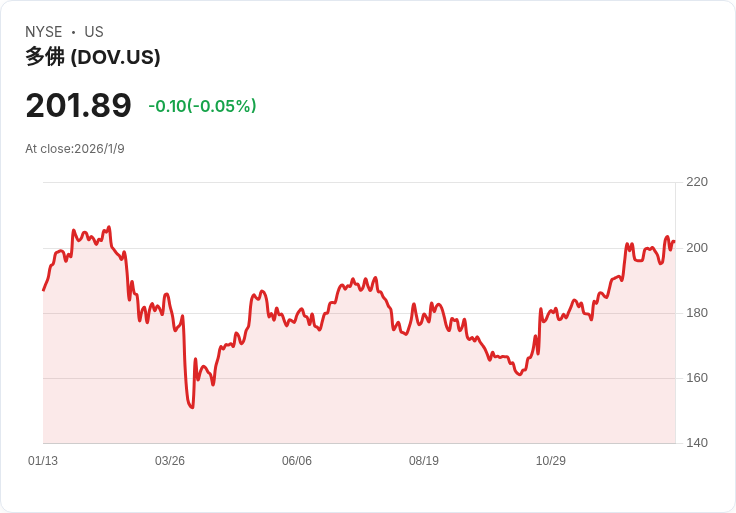Click the At close:2026/1/9 timestamp
Screen dimensions: 736x513
tap(75, 149)
